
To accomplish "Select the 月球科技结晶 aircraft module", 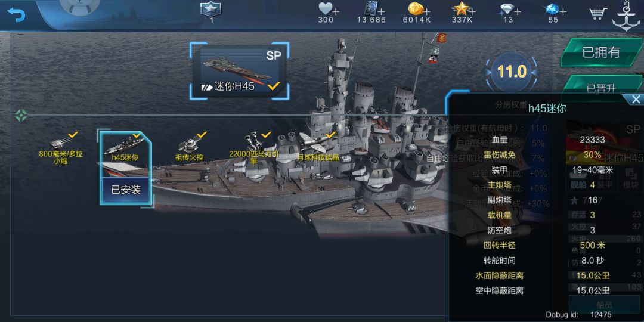I will point(318,147).
